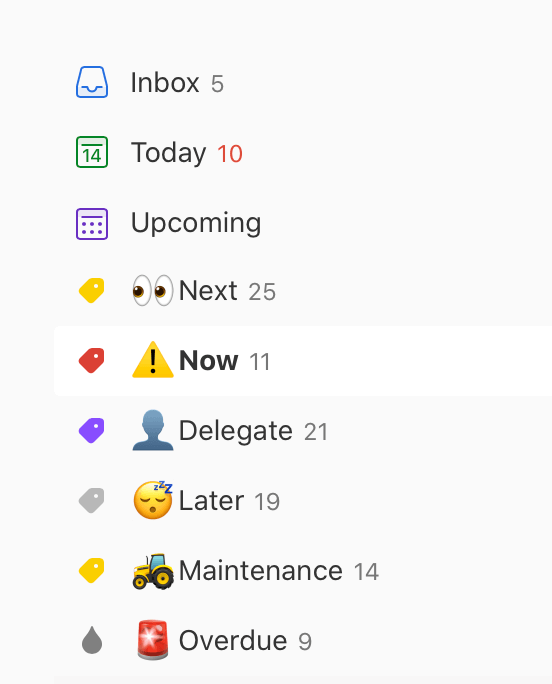The width and height of the screenshot is (552, 684).
Task: Click the gray droplet icon beside Overdue
Action: (92, 640)
